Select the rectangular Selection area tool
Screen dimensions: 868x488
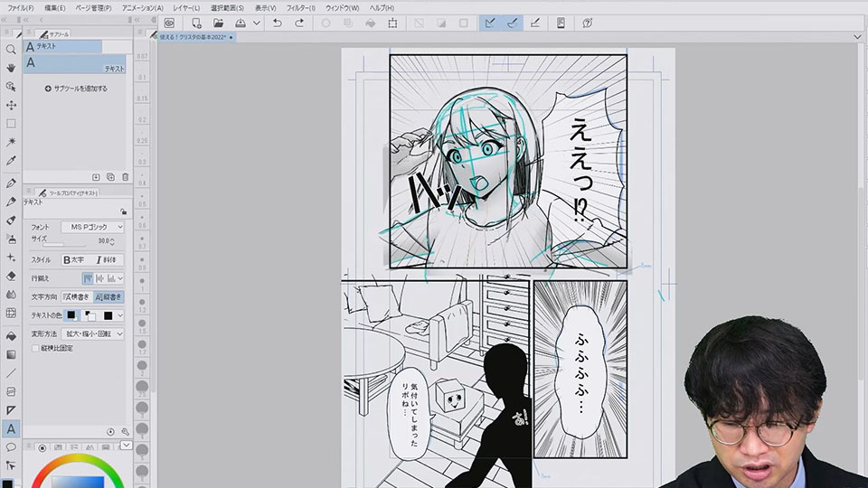11,124
